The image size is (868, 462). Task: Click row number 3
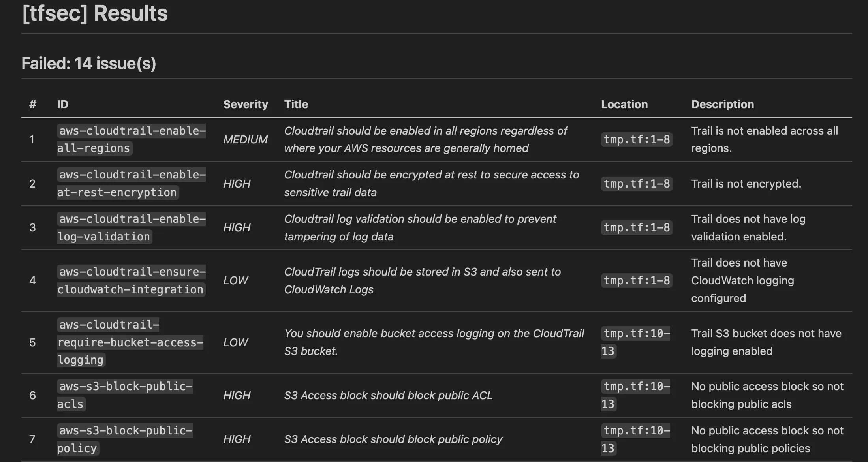(x=32, y=227)
